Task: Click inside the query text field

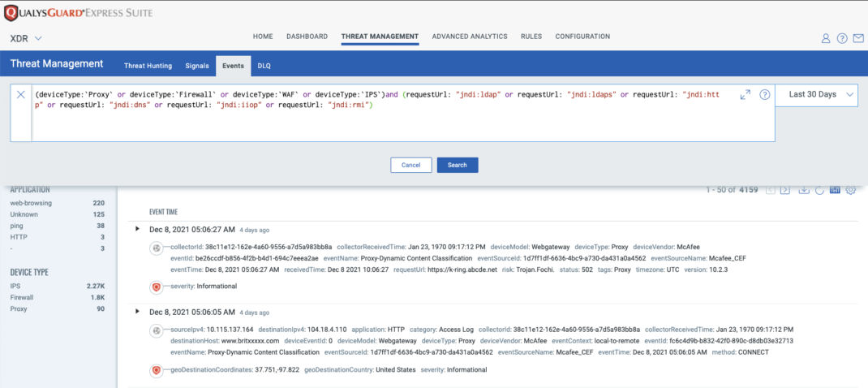Action: 403,113
